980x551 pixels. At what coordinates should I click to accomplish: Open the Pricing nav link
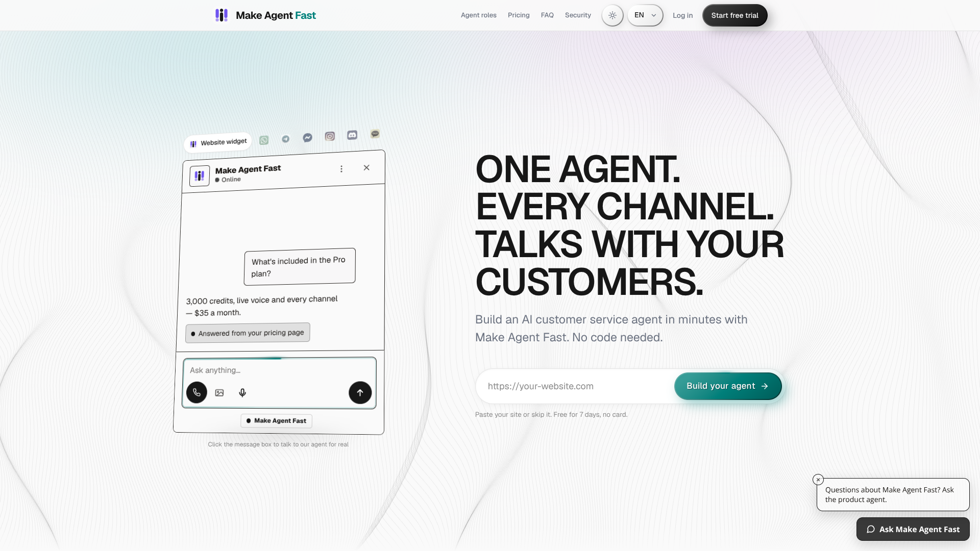coord(519,15)
